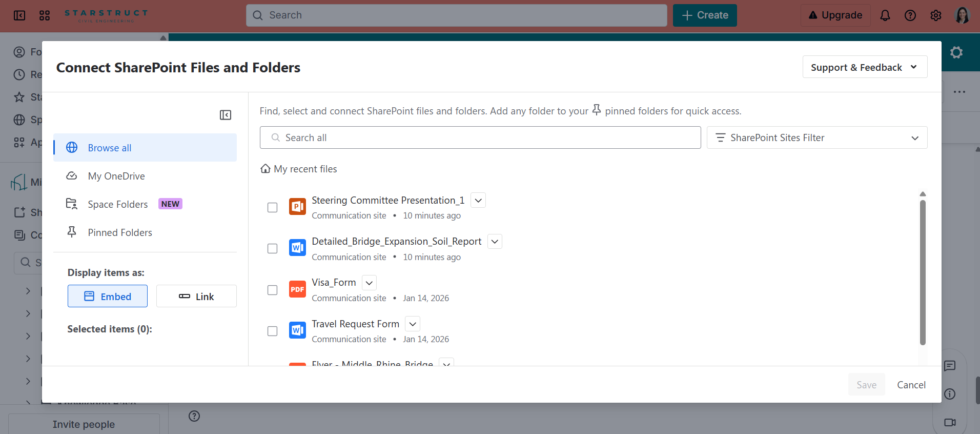Image resolution: width=980 pixels, height=434 pixels.
Task: Choose Link display mode
Action: click(196, 296)
